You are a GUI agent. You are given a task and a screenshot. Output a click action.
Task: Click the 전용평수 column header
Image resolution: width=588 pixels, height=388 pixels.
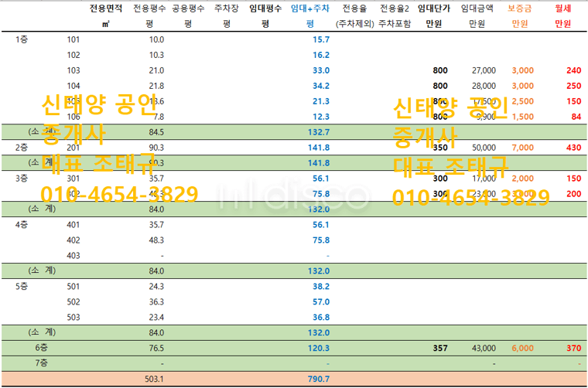click(x=149, y=9)
